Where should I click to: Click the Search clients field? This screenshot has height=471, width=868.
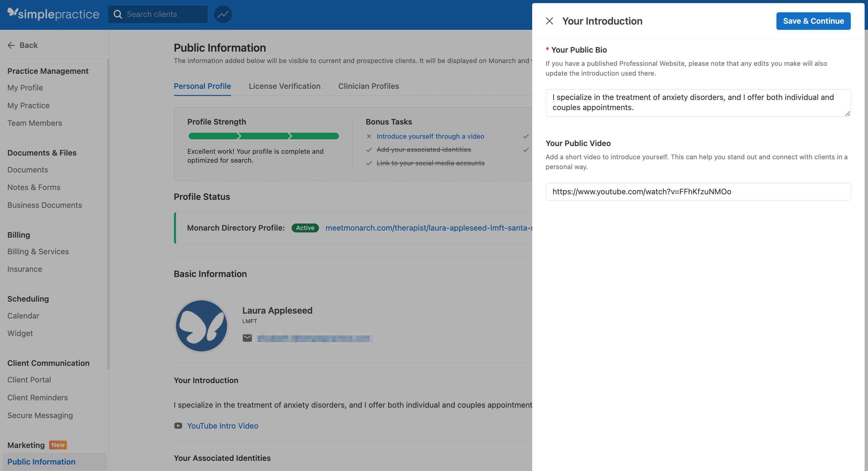[158, 14]
